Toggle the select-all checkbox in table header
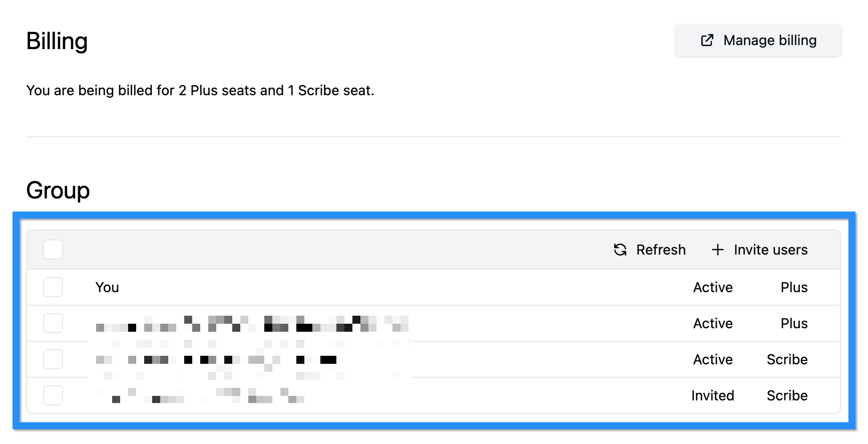The height and width of the screenshot is (444, 868). (53, 250)
